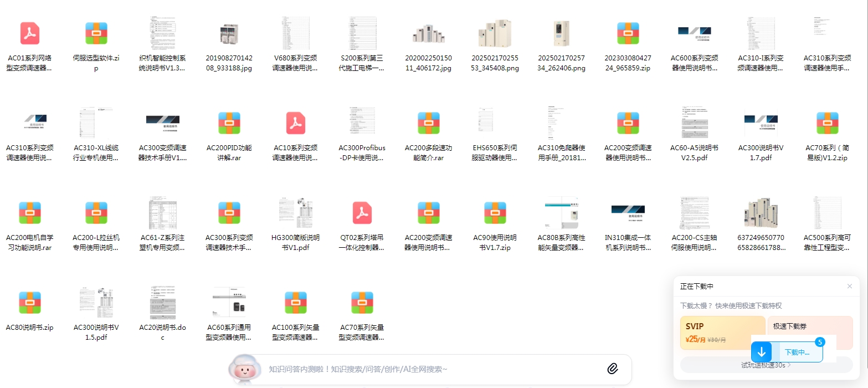Select the AC200电机自学习功能说明.rar icon

pos(30,213)
